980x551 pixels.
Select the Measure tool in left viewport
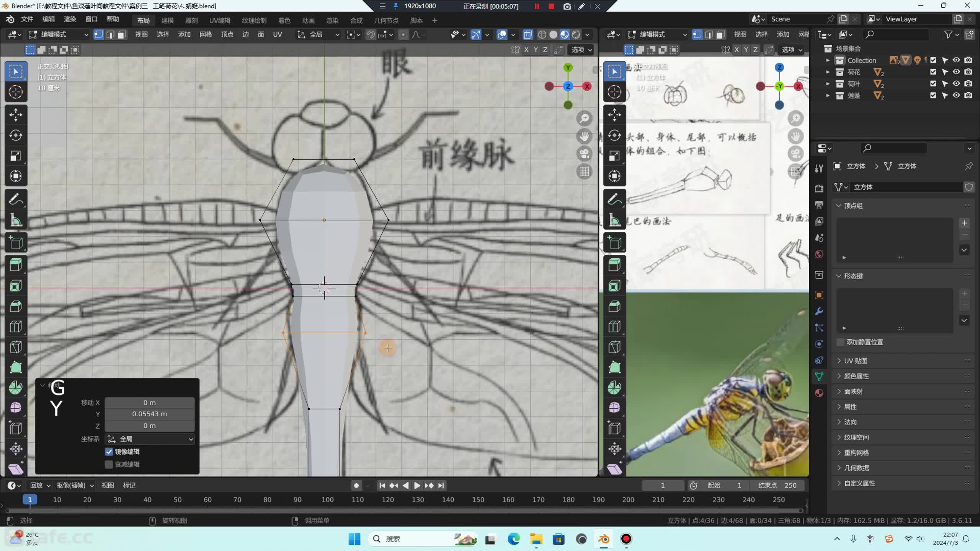(x=16, y=220)
